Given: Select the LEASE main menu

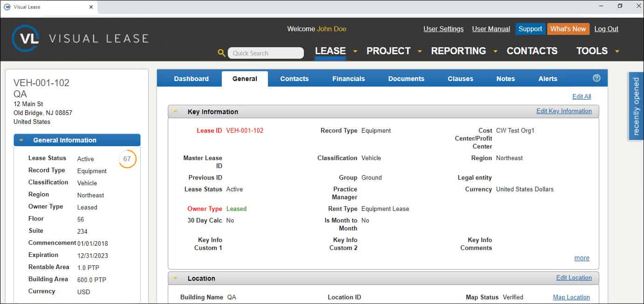Looking at the screenshot, I should [x=330, y=51].
